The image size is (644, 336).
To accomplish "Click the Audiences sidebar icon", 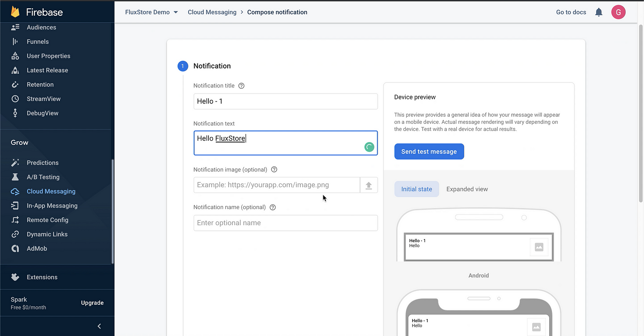I will [x=15, y=27].
